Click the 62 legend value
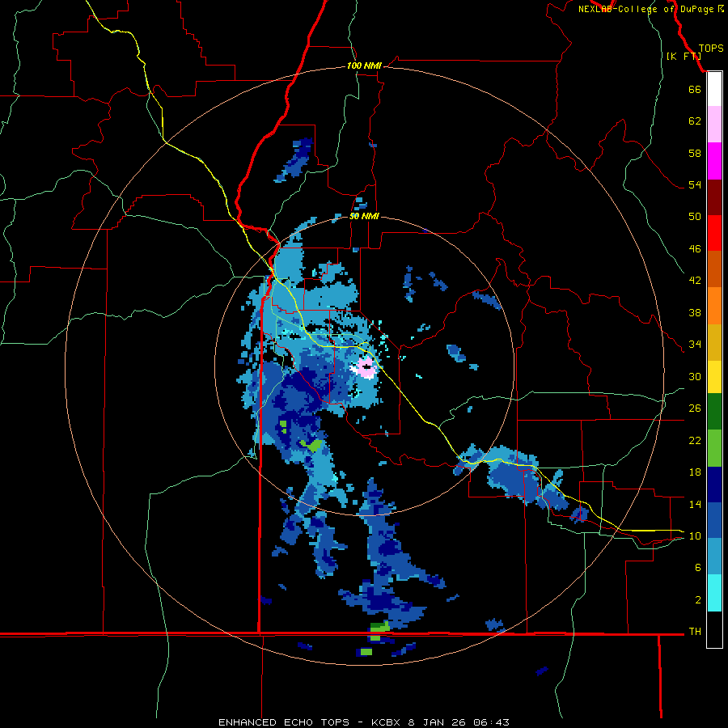Image resolution: width=728 pixels, height=728 pixels. 695,121
